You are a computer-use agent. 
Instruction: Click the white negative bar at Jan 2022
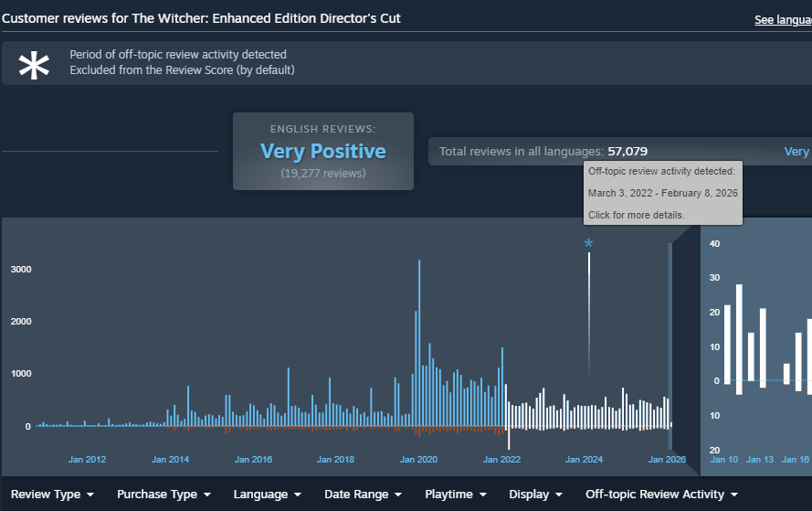point(509,438)
